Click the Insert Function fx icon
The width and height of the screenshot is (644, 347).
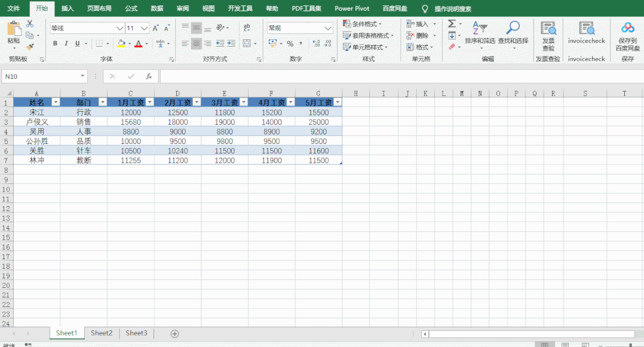point(149,76)
